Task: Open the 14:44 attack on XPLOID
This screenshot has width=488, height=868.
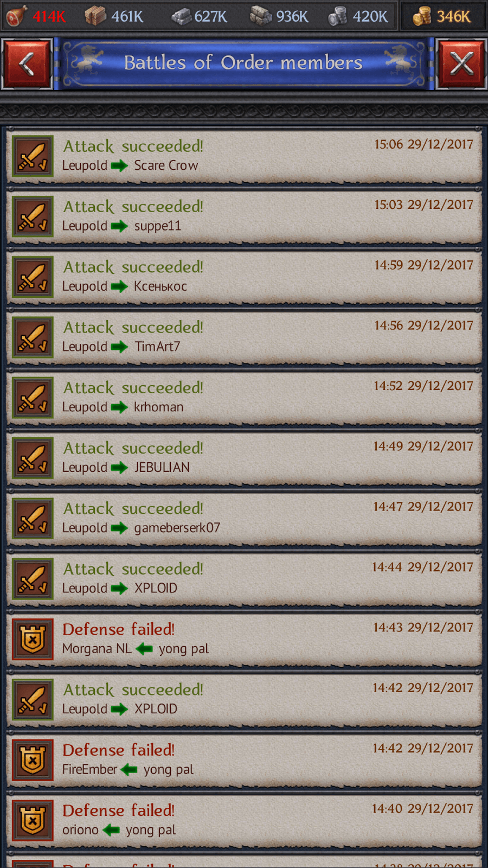Action: (x=244, y=579)
